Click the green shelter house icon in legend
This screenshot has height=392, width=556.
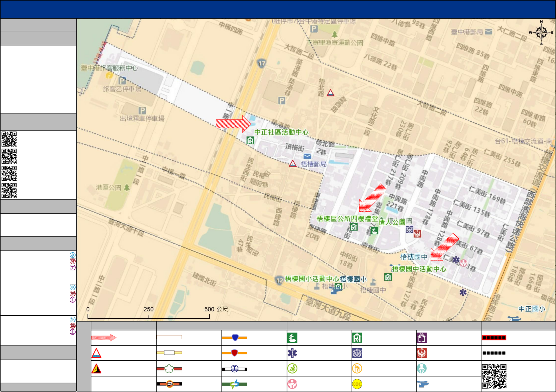(357, 338)
